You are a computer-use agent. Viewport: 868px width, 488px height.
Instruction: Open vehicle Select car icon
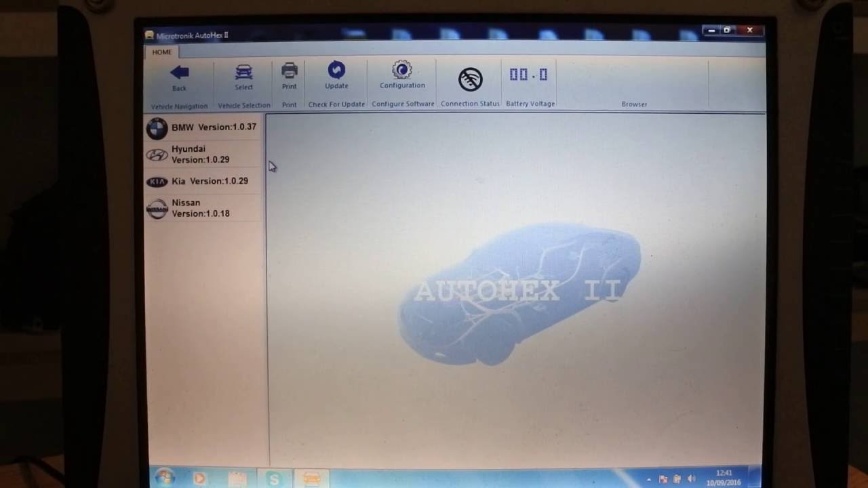click(243, 73)
